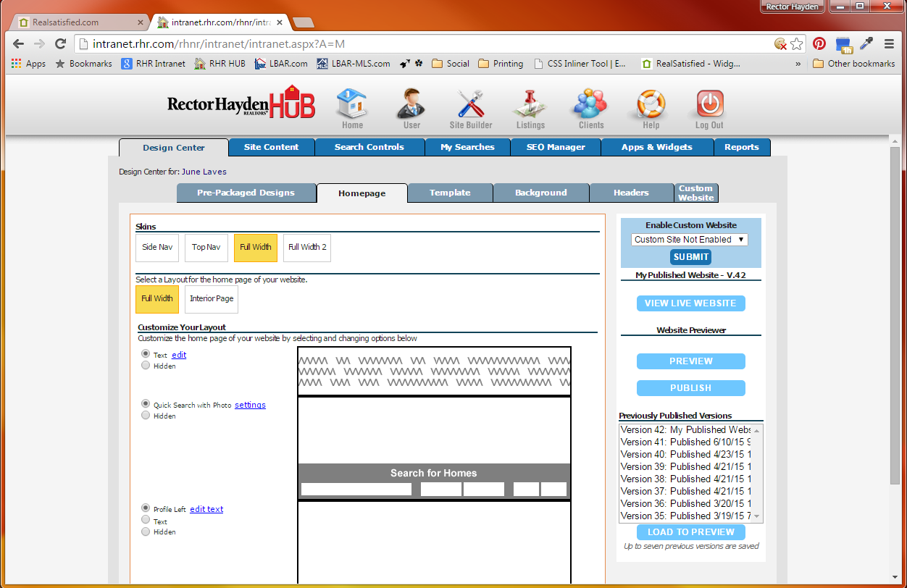Open the Headers sub-tab
The width and height of the screenshot is (907, 588).
631,193
